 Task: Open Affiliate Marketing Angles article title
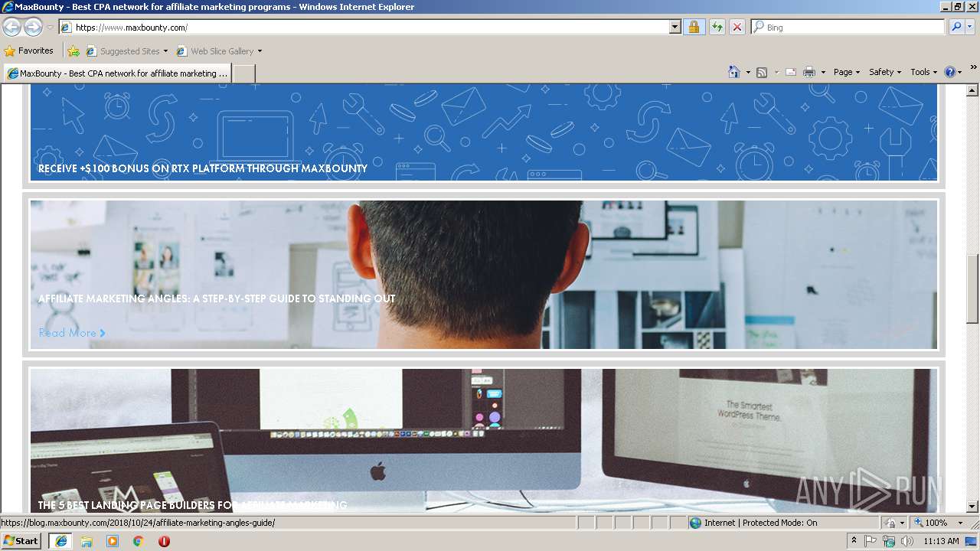[217, 298]
